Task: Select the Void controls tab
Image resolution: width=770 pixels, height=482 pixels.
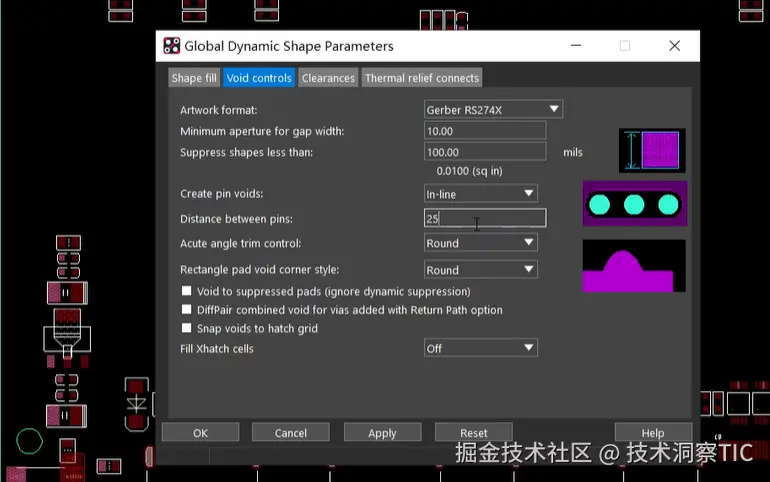Action: point(259,78)
